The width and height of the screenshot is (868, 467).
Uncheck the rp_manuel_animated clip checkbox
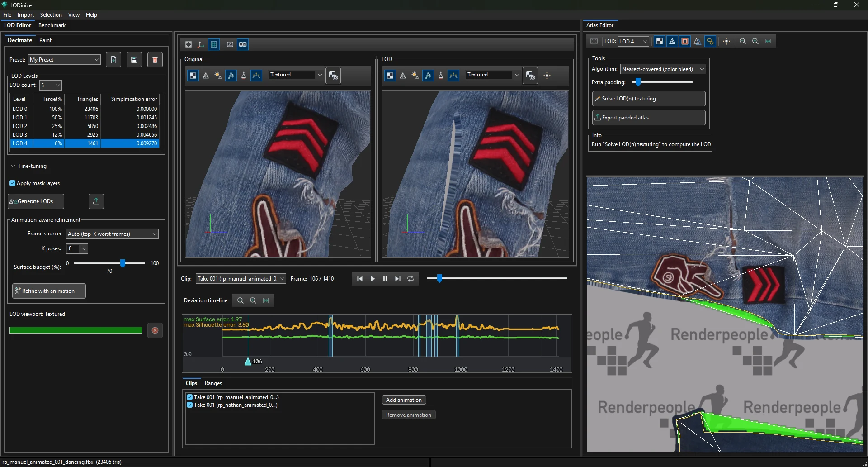190,397
